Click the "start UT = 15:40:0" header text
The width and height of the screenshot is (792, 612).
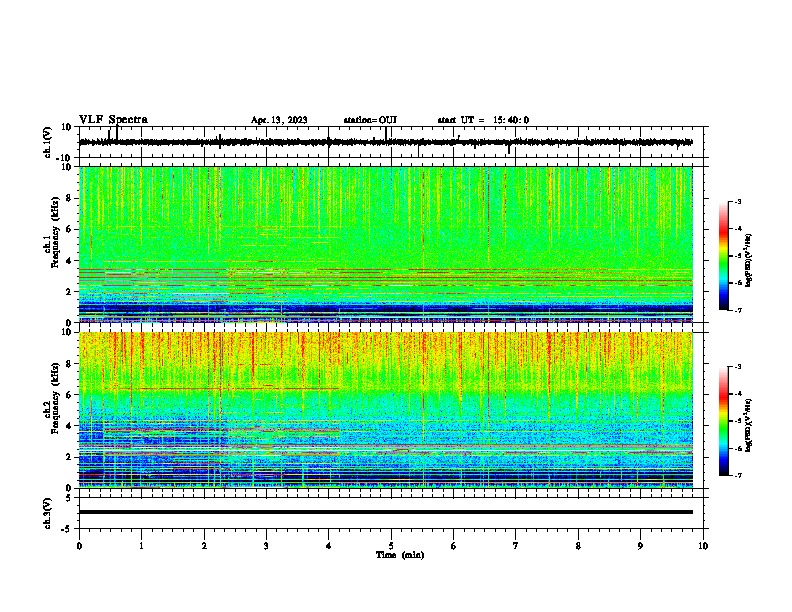tap(483, 120)
